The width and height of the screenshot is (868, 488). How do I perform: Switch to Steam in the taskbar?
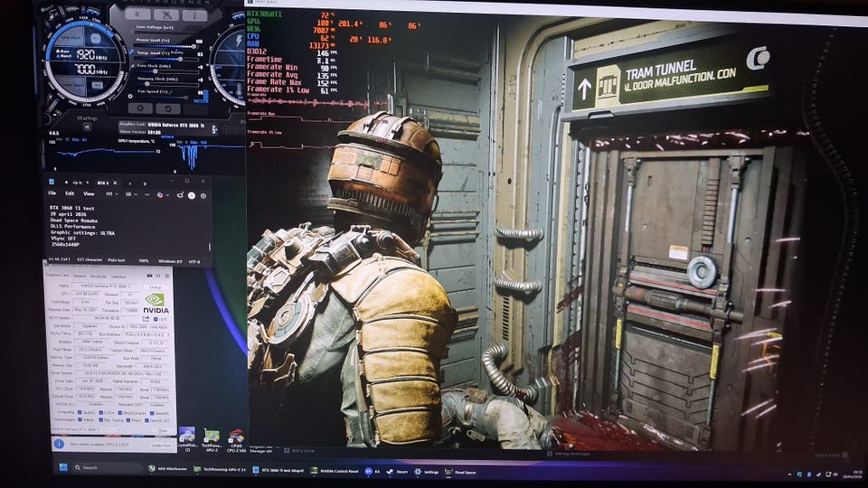point(397,472)
